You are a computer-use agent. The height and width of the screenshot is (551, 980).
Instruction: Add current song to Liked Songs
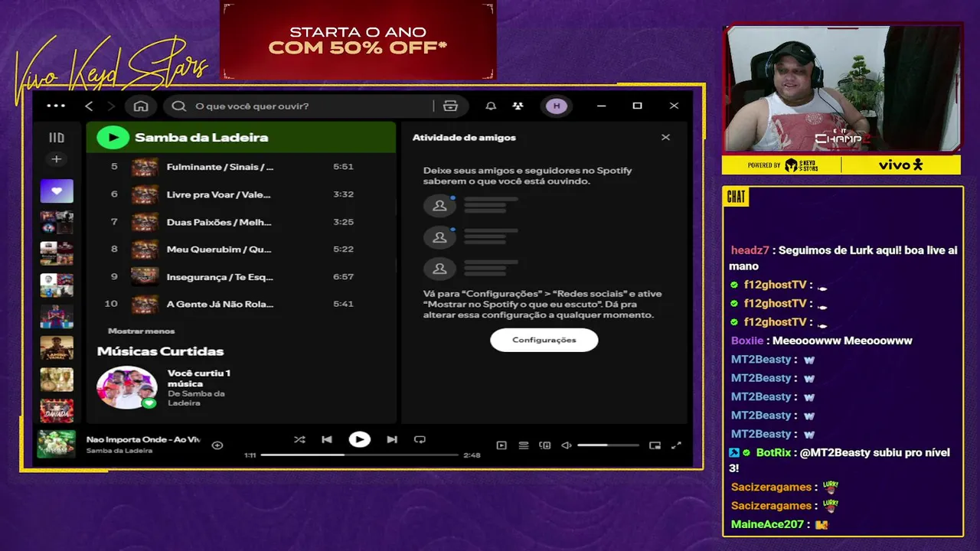tap(217, 445)
